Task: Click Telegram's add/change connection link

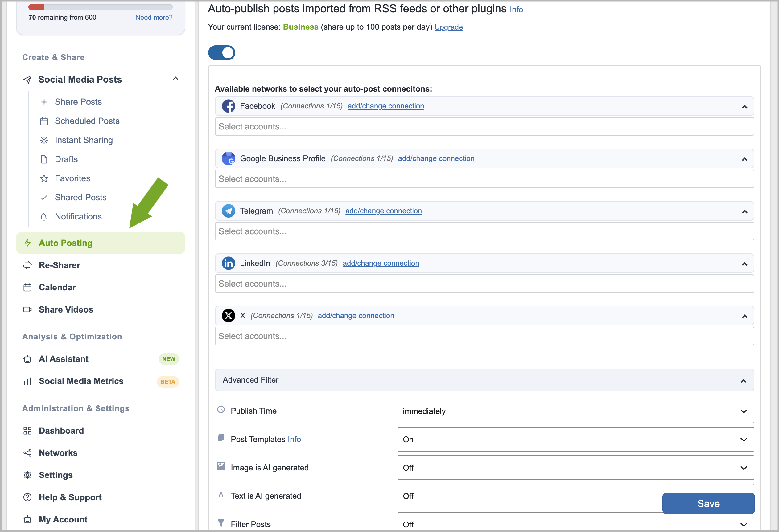Action: click(x=383, y=211)
